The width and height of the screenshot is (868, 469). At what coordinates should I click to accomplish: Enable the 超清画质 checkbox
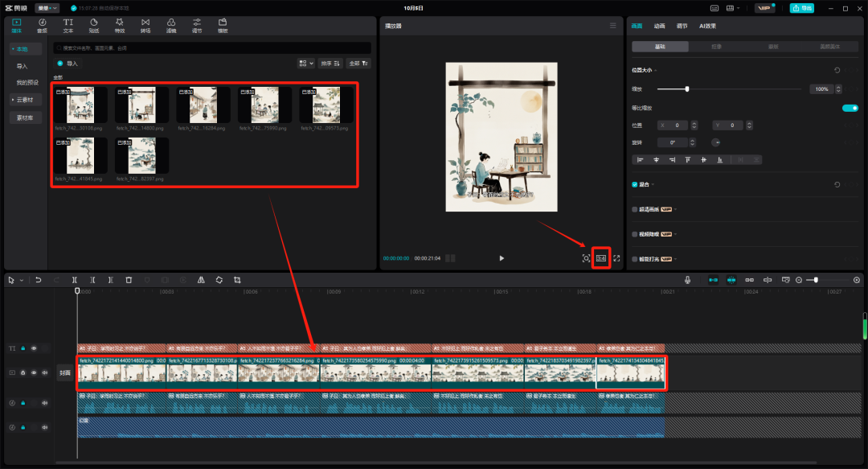coord(634,209)
